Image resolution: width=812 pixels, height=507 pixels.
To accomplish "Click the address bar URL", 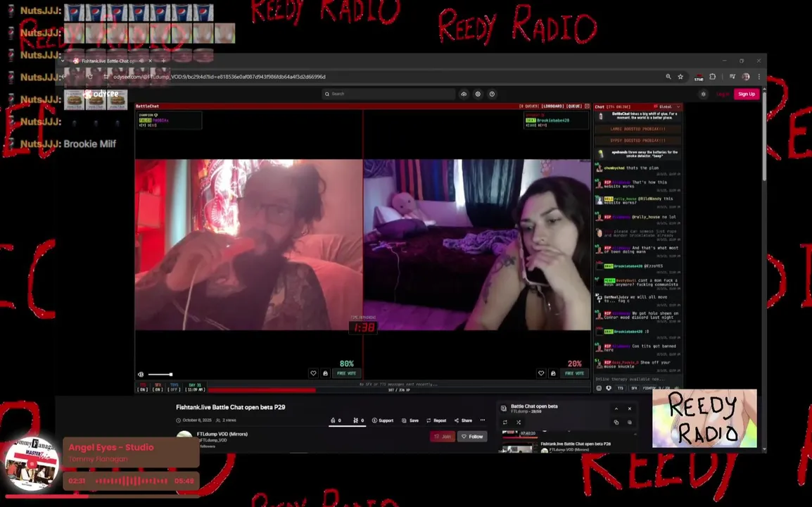I will click(x=220, y=77).
